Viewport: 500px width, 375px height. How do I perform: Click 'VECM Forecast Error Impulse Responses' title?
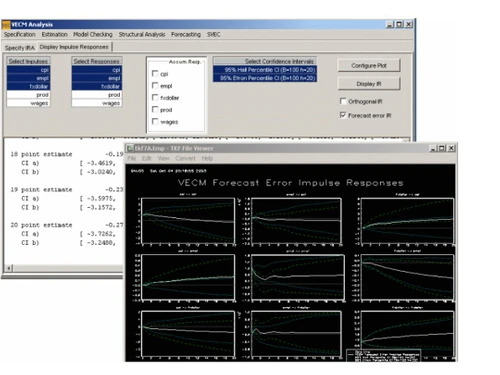[290, 183]
